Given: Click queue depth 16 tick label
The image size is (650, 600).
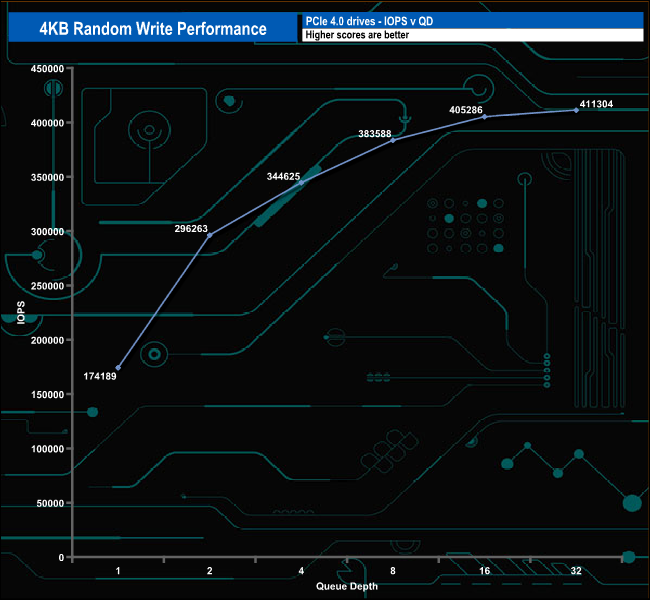Looking at the screenshot, I should [x=485, y=571].
